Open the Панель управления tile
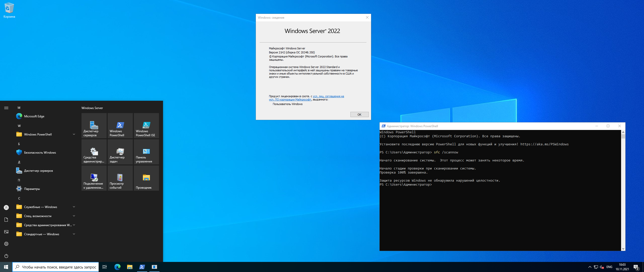This screenshot has width=644, height=272. click(x=146, y=152)
